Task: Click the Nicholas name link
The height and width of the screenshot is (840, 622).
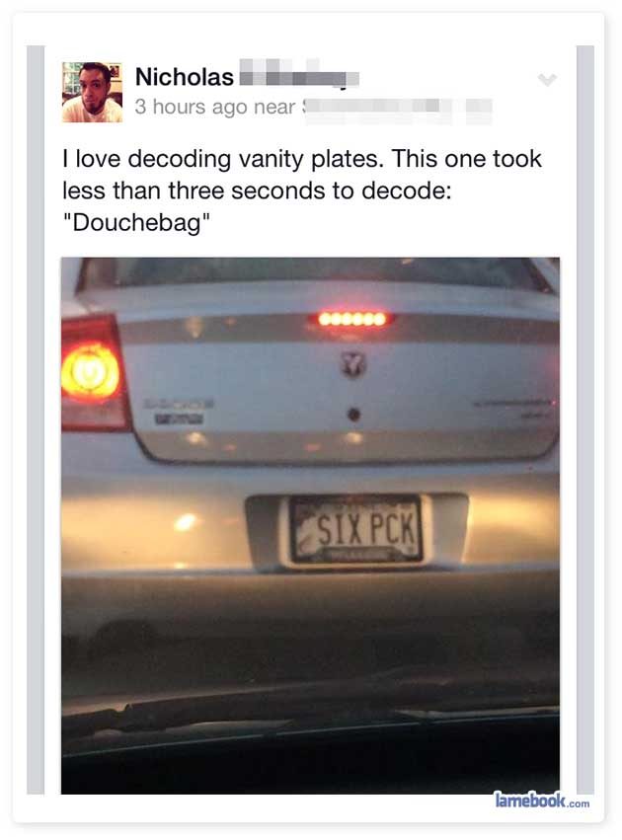Action: point(185,77)
